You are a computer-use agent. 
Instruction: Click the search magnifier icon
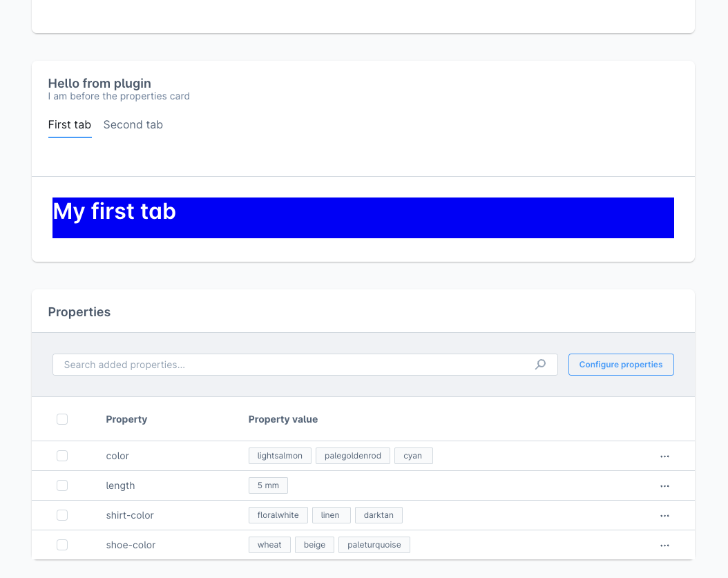pyautogui.click(x=540, y=364)
